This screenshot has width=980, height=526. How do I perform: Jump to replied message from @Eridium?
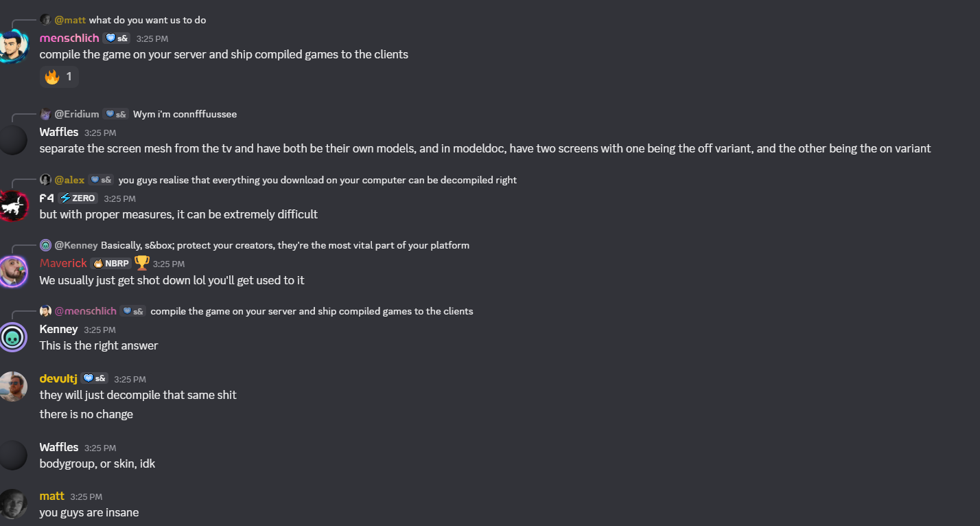click(x=138, y=114)
